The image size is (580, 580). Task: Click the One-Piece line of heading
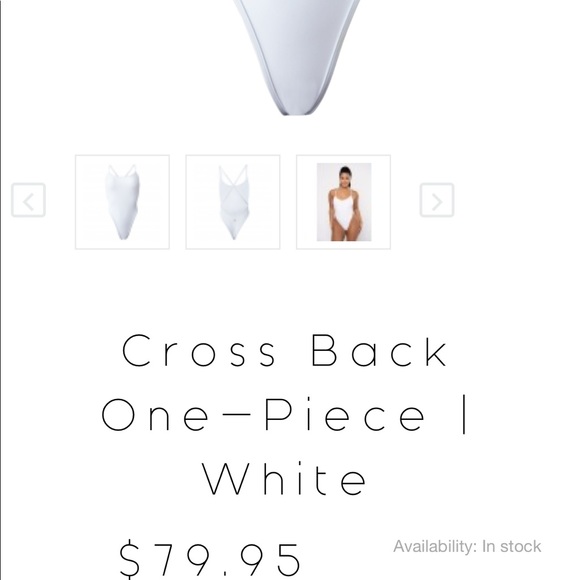[263, 414]
